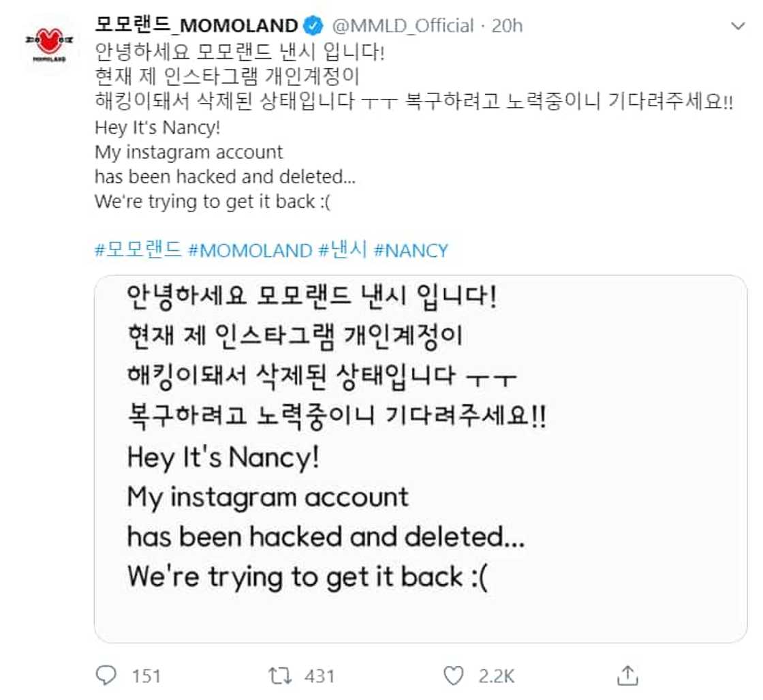Select the #모모랜드 hashtag
This screenshot has height=700, width=763.
[x=138, y=251]
